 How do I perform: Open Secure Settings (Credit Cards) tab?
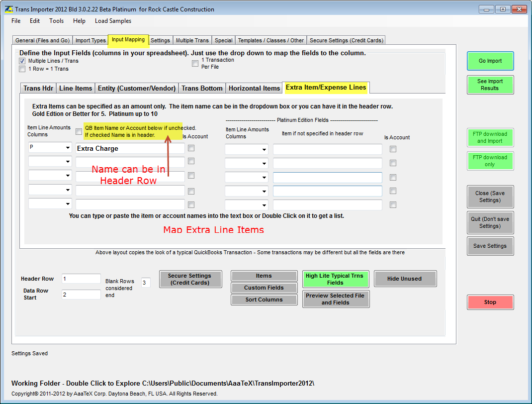tap(347, 40)
